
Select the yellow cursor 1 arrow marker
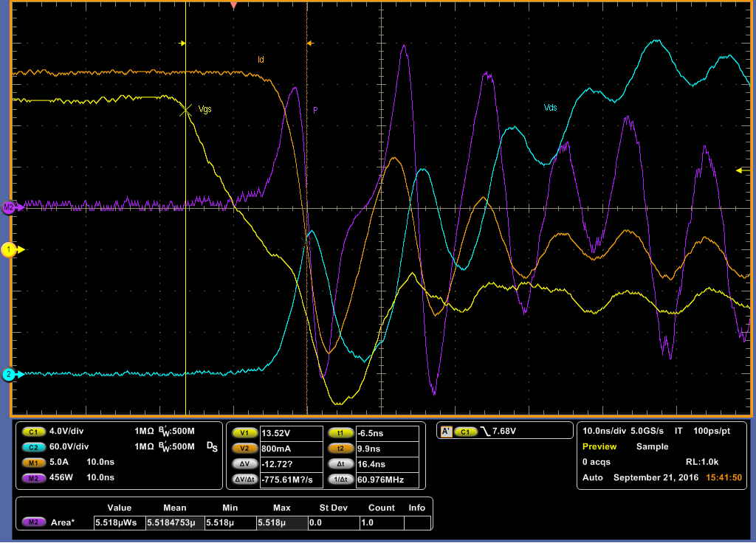pos(182,44)
